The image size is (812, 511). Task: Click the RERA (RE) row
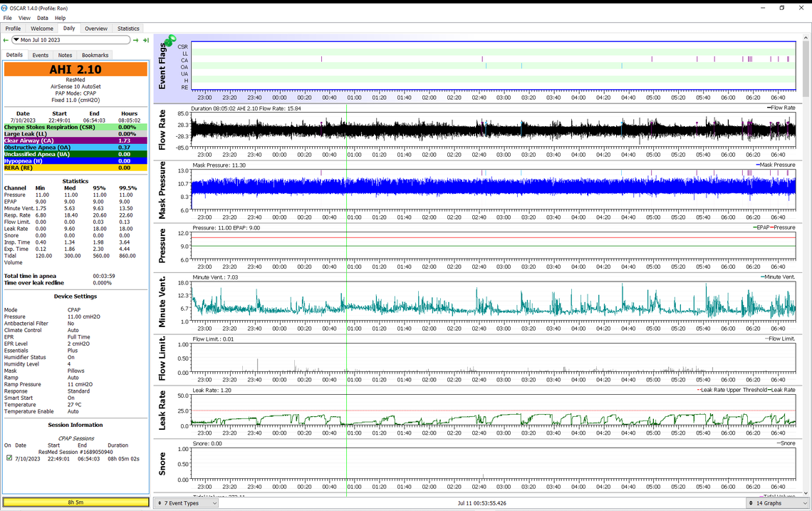click(x=76, y=167)
